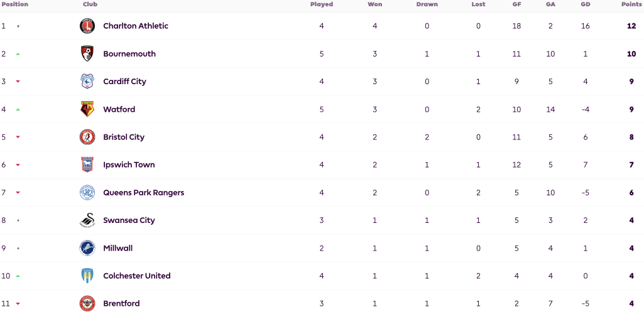
Task: Click the Millwall lion crest
Action: click(x=87, y=248)
